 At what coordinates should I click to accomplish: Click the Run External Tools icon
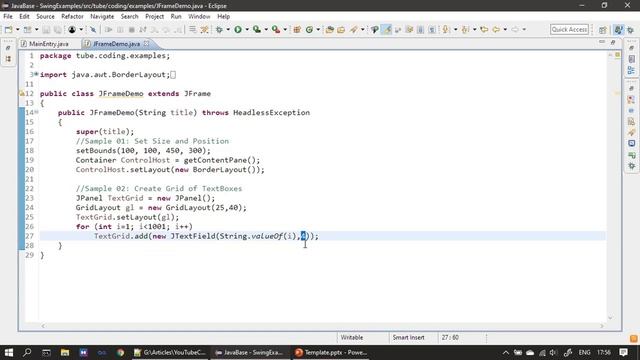(276, 29)
